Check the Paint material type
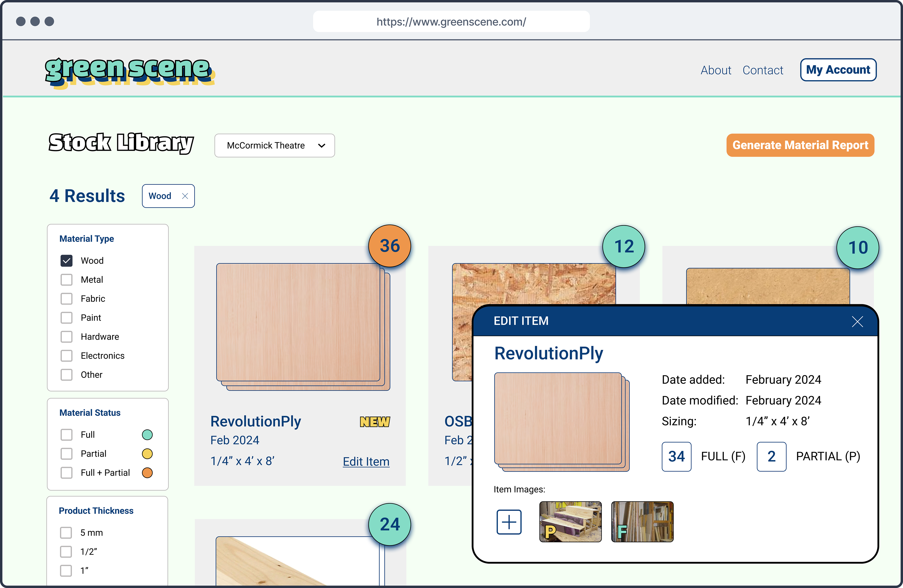The width and height of the screenshot is (903, 588). 66,318
